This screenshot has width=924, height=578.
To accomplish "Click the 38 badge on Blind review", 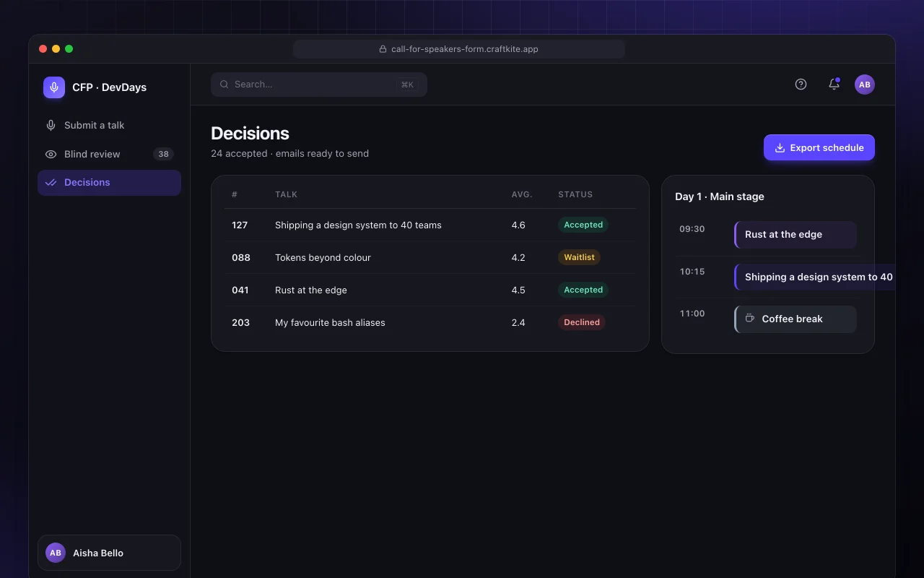I will coord(163,154).
